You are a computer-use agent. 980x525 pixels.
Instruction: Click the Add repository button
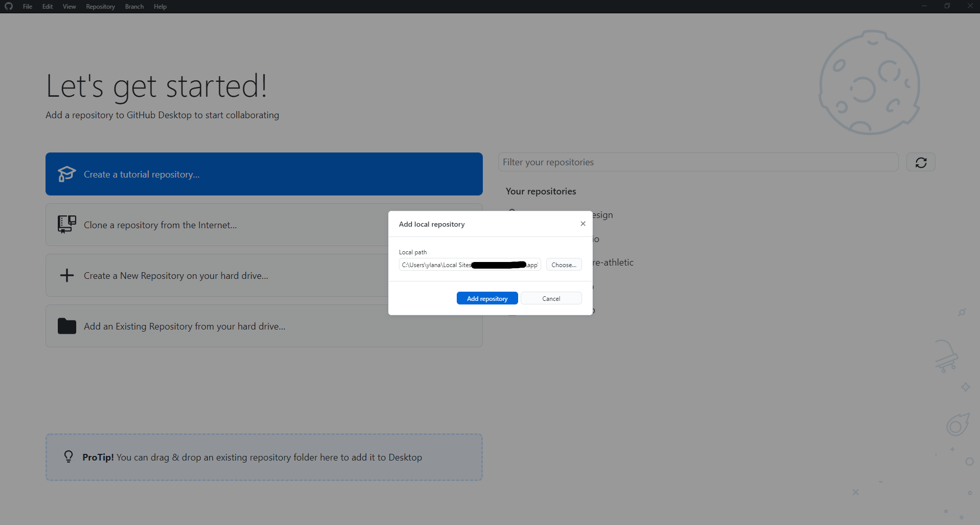coord(487,298)
